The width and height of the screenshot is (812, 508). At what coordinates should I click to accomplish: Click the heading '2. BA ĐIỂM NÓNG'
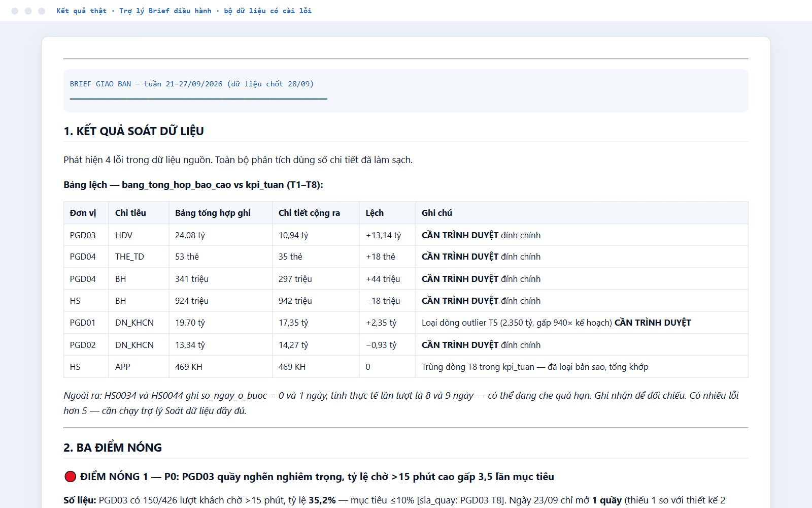[x=113, y=448]
